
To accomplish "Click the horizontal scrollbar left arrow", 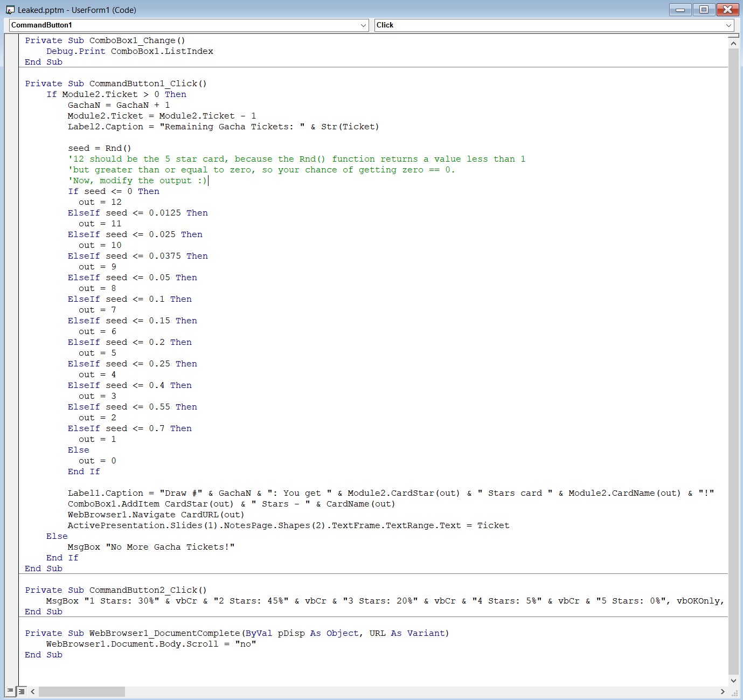I will (33, 691).
